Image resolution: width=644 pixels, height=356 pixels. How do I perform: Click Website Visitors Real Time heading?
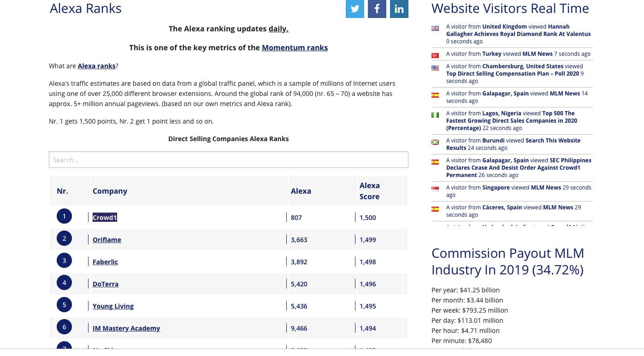coord(510,8)
